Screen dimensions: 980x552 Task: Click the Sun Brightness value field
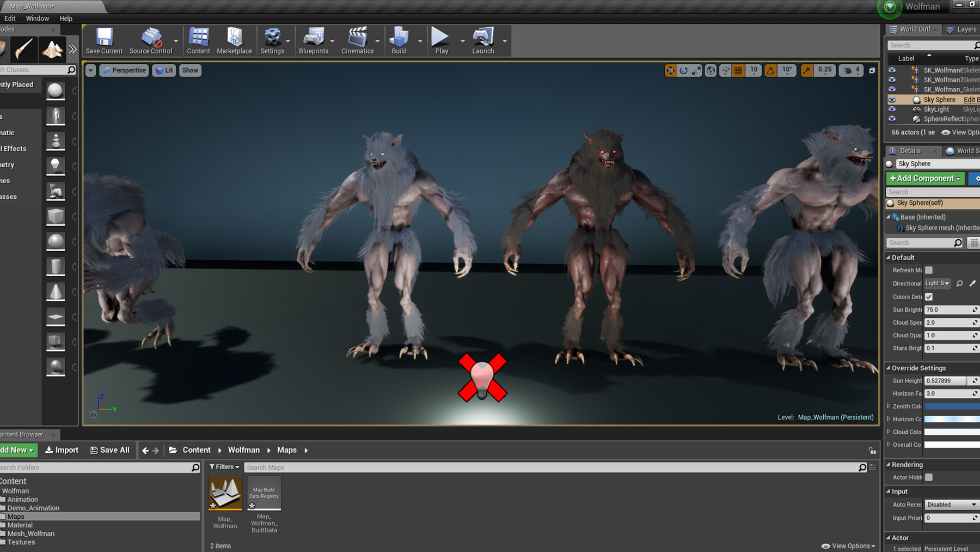pos(948,310)
